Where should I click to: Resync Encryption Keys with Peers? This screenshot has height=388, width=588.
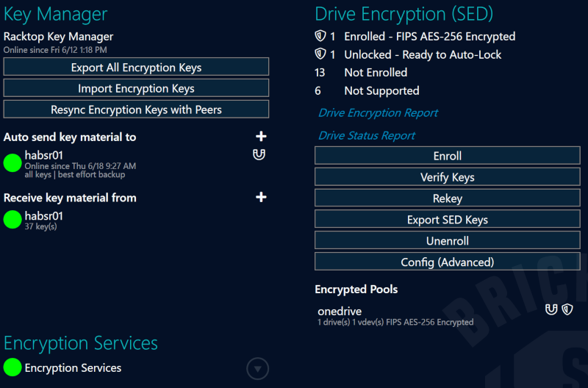click(x=136, y=109)
